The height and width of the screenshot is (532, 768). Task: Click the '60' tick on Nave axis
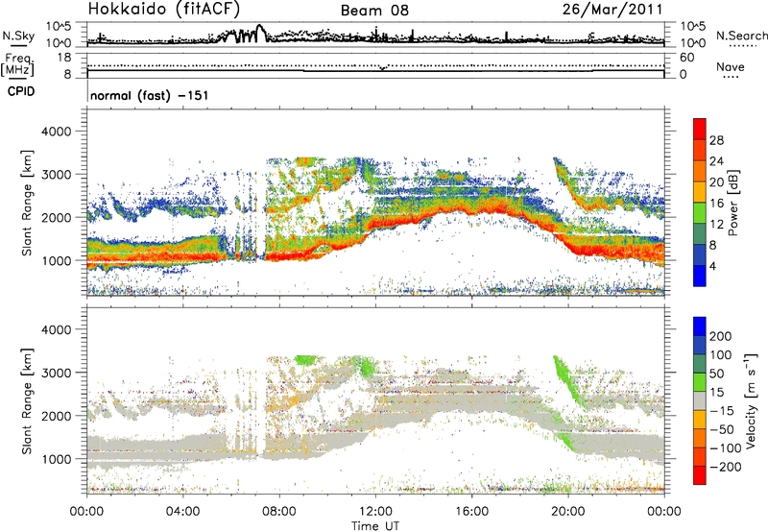pos(687,58)
